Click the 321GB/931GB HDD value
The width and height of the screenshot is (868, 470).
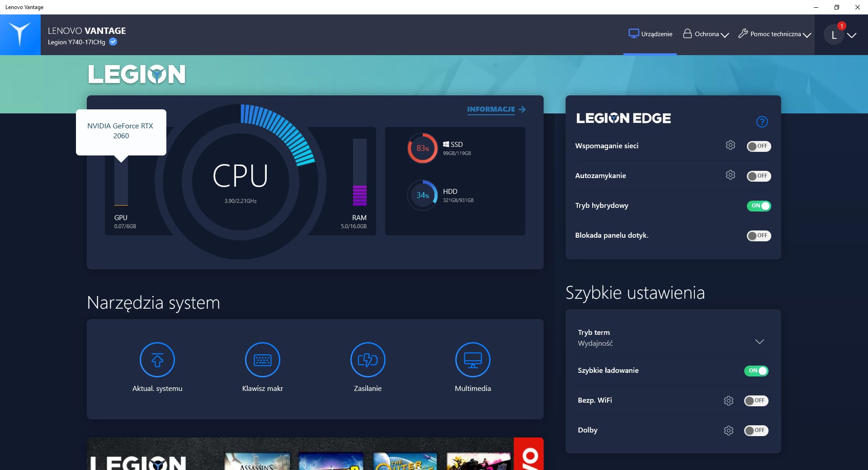pyautogui.click(x=458, y=200)
